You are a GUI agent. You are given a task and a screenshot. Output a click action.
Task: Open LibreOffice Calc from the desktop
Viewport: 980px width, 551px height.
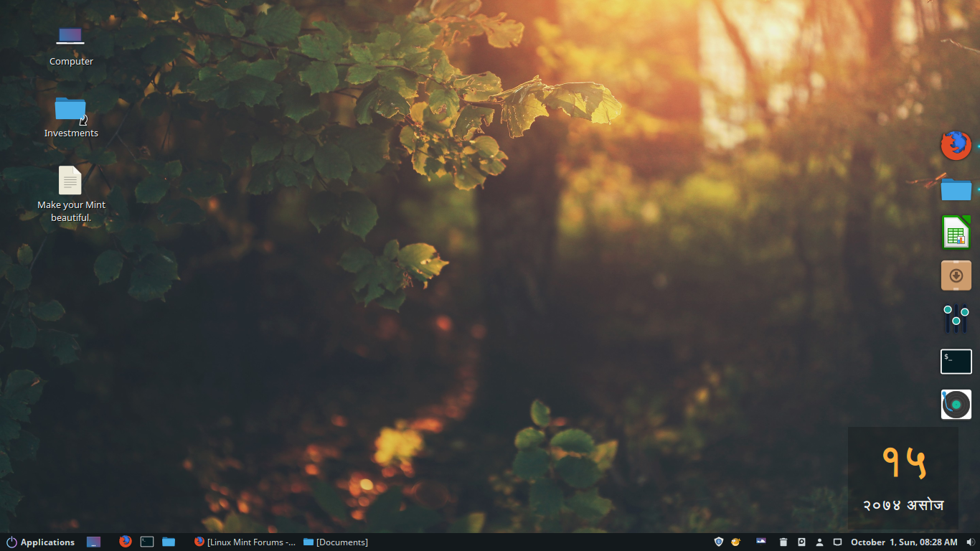click(x=956, y=232)
